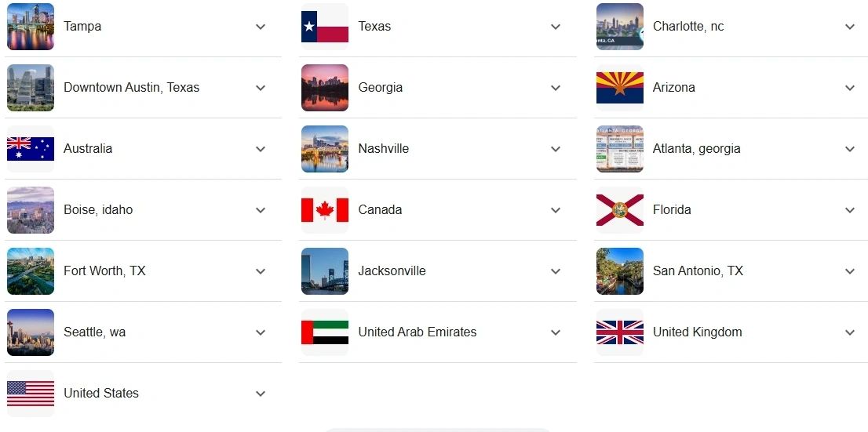Screen dimensions: 868x432
Task: Open the Downtown Austin skyline thumbnail
Action: (x=31, y=88)
